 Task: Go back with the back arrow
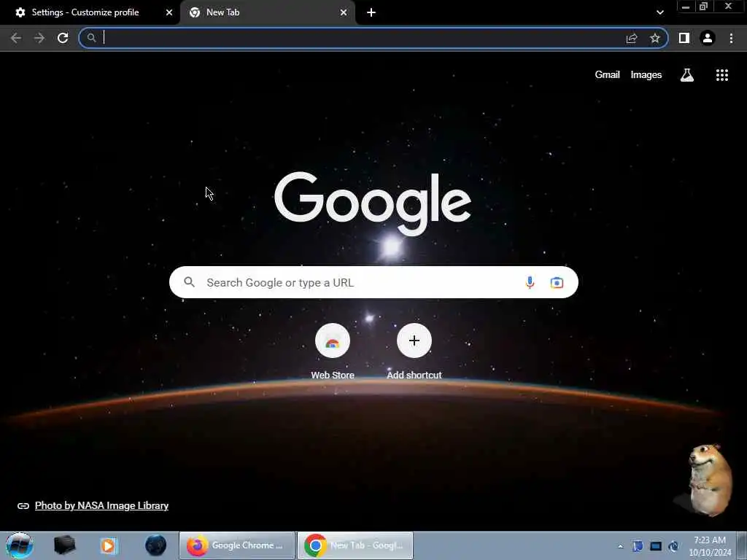click(16, 38)
